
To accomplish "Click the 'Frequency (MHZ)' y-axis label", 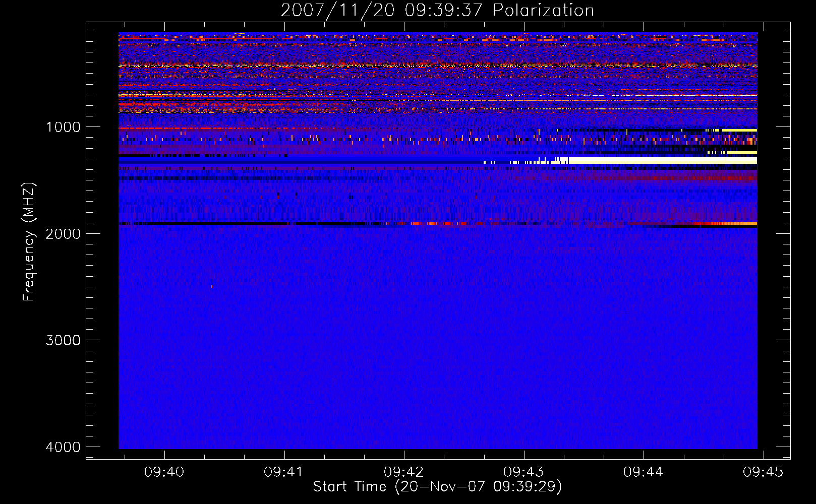I will click(x=29, y=242).
